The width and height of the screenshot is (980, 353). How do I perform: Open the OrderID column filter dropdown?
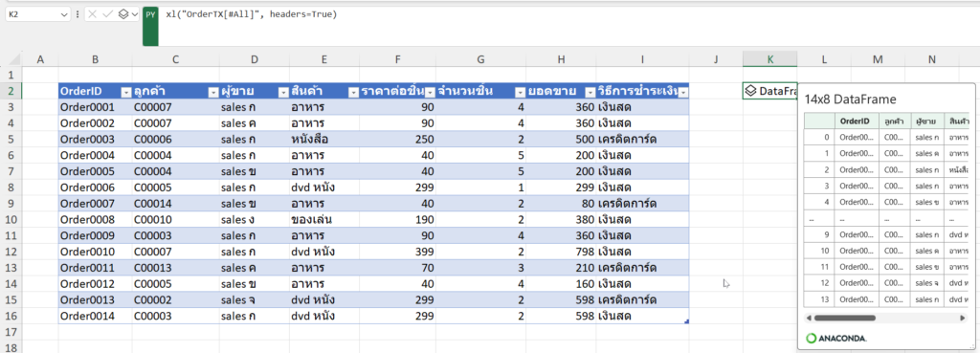(x=126, y=92)
